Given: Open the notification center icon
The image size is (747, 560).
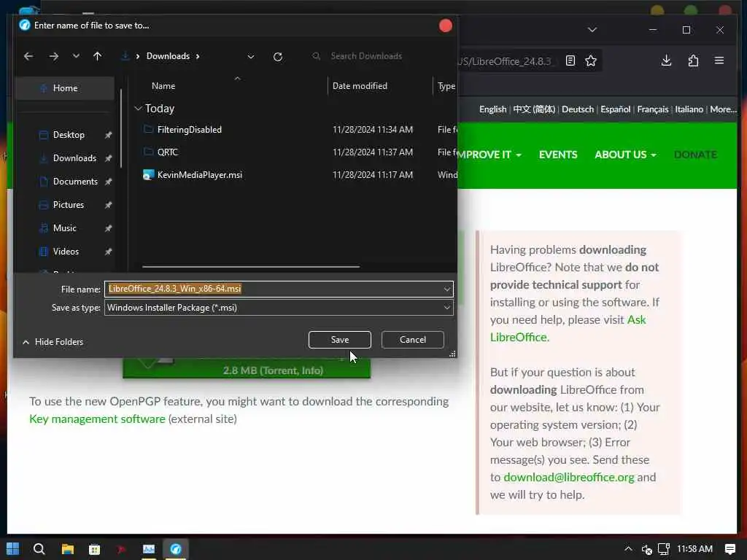Looking at the screenshot, I should coord(729,549).
